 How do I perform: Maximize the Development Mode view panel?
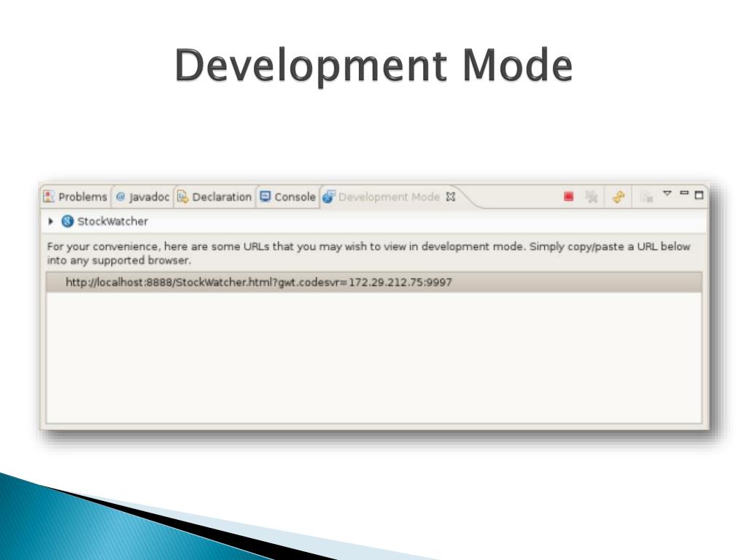click(699, 195)
